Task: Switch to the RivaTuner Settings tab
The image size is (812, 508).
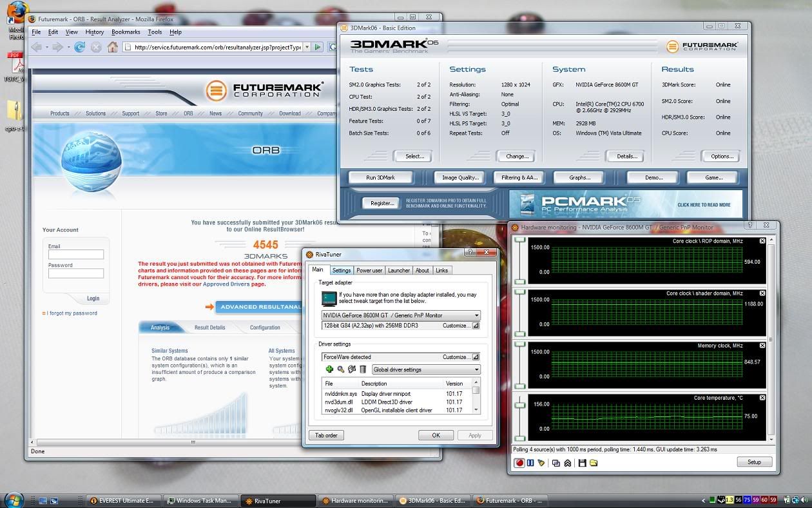Action: 342,270
